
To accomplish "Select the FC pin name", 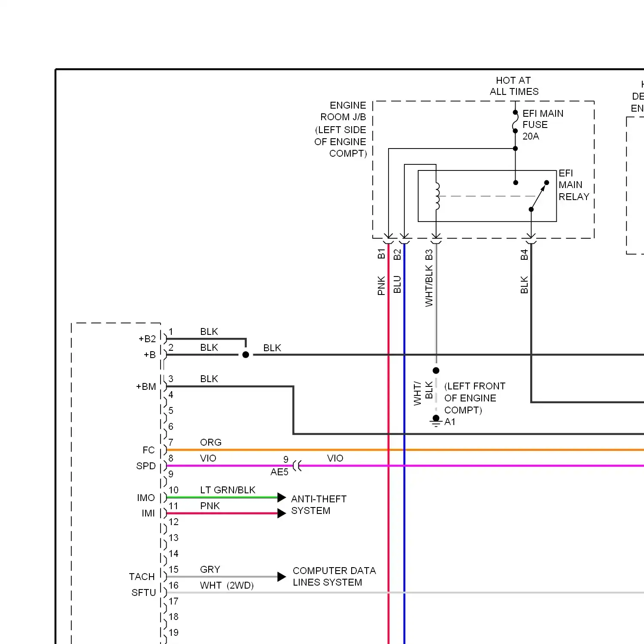I will 149,450.
